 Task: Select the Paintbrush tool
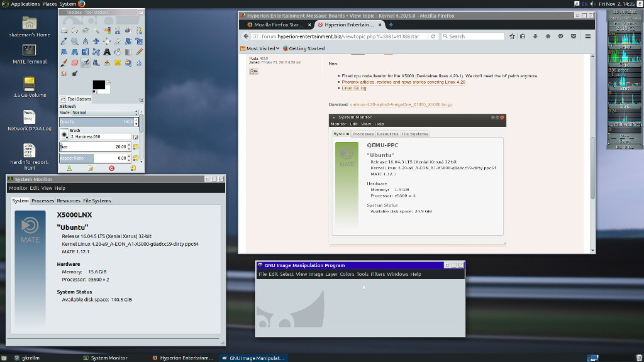pyautogui.click(x=64, y=62)
